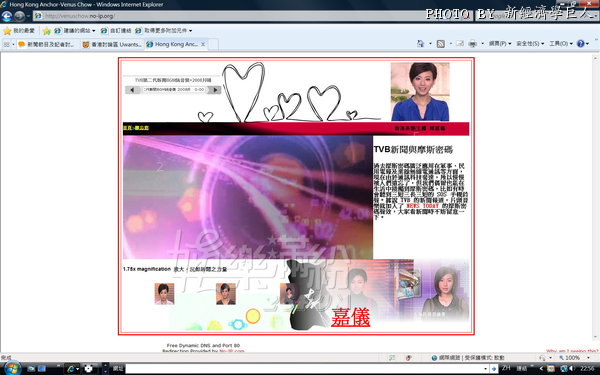Open a new blank tab
The image size is (600, 375).
click(214, 44)
